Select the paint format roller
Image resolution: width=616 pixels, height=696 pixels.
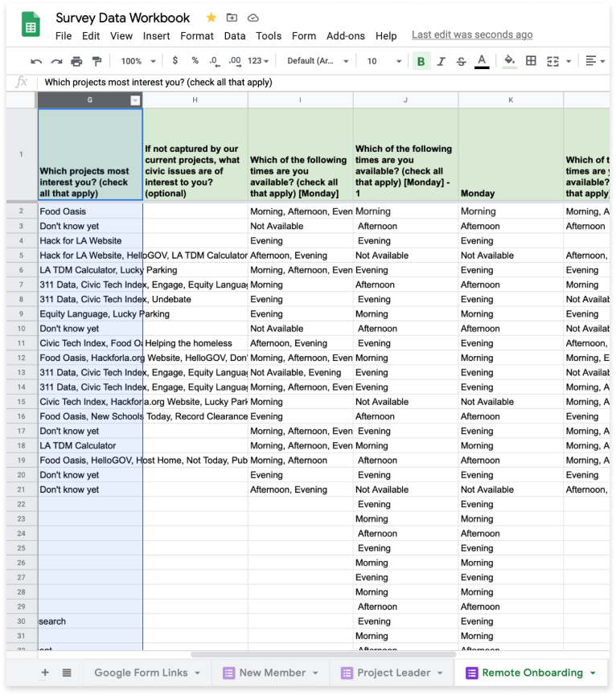tap(97, 61)
